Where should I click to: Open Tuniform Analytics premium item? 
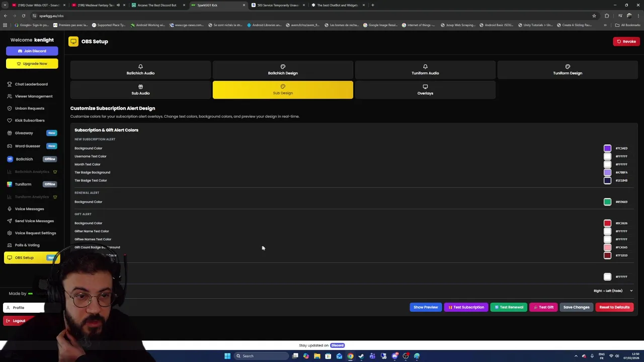tap(32, 197)
